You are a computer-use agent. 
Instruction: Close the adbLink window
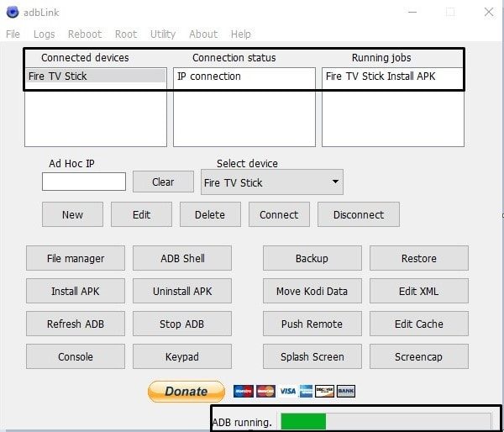point(489,13)
